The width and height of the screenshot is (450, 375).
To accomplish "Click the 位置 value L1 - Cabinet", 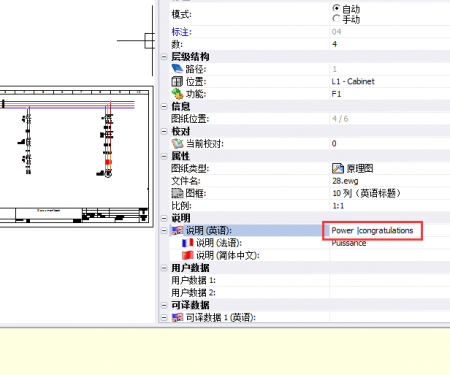I will (353, 82).
